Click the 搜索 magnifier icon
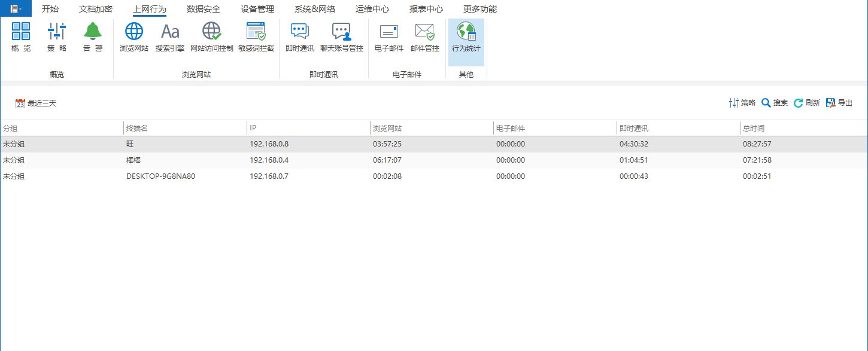 click(766, 103)
